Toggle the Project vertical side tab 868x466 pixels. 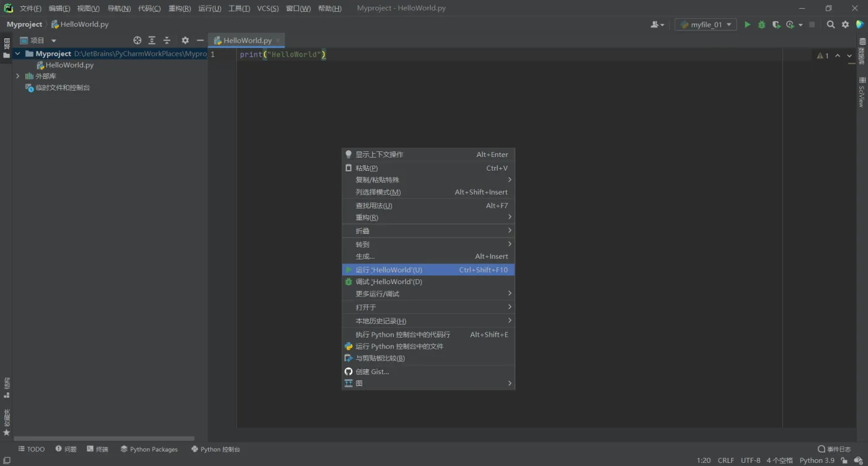click(x=7, y=48)
